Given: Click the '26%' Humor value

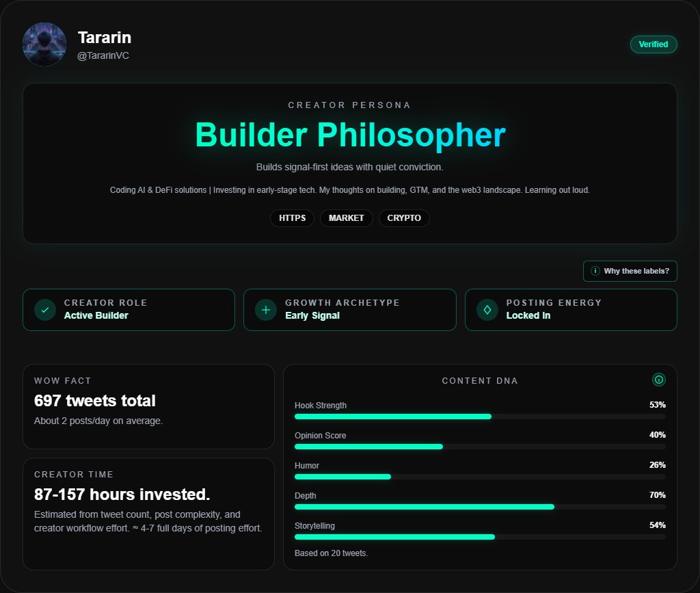Looking at the screenshot, I should [x=657, y=465].
